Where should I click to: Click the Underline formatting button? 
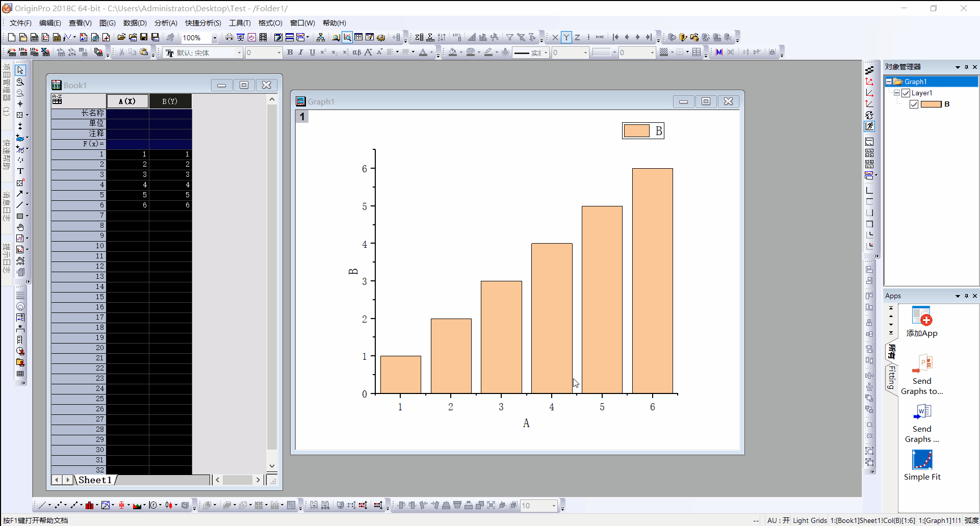tap(312, 52)
